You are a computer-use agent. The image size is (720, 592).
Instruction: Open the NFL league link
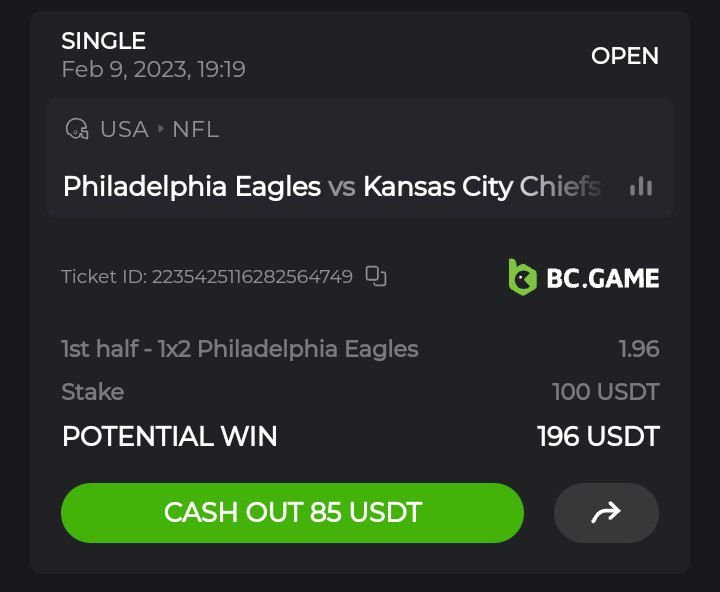click(x=195, y=129)
